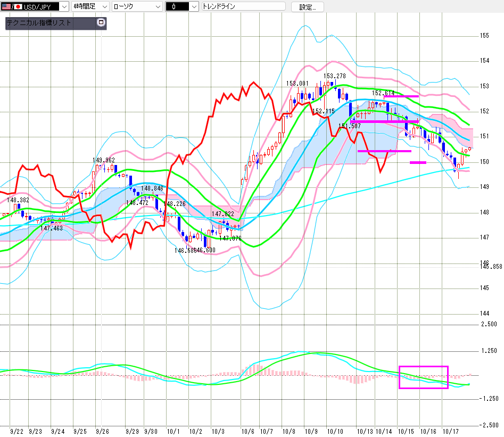Click the -2.500 MACD scale label

[489, 425]
